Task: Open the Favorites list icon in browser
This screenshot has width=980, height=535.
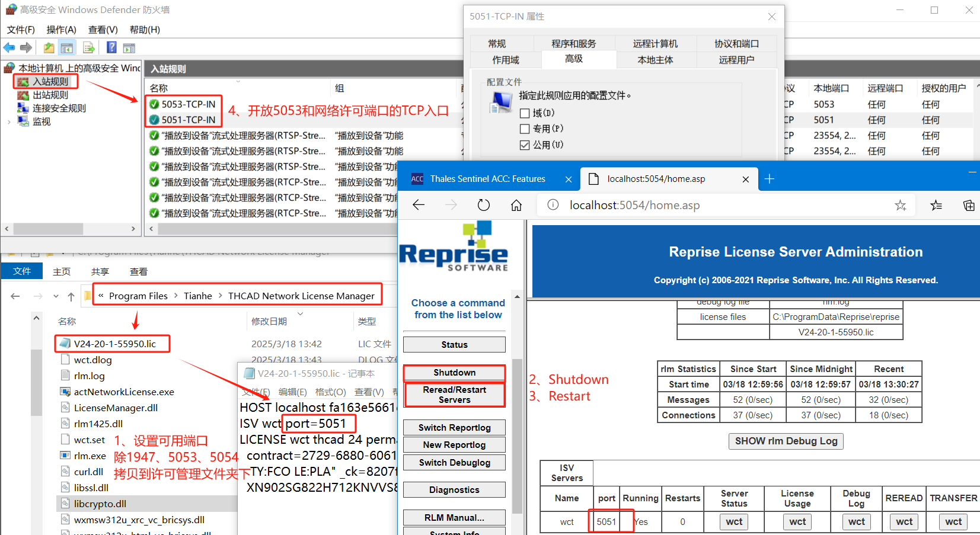Action: (x=936, y=205)
